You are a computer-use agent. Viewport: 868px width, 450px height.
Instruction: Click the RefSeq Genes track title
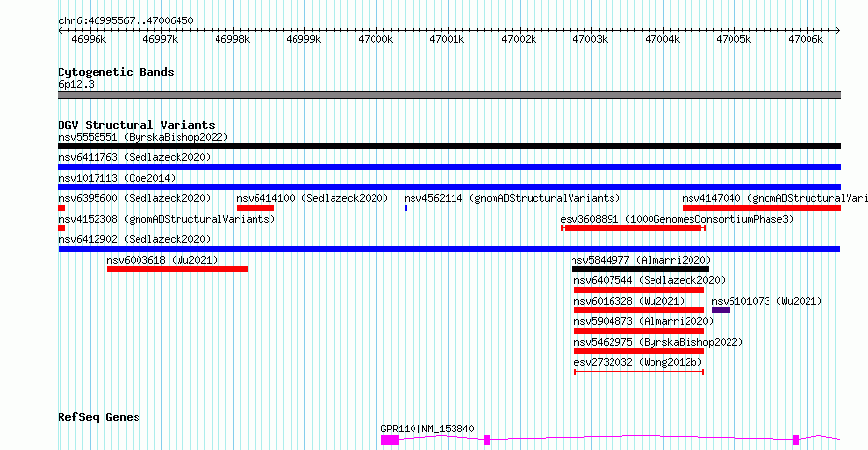click(x=99, y=417)
